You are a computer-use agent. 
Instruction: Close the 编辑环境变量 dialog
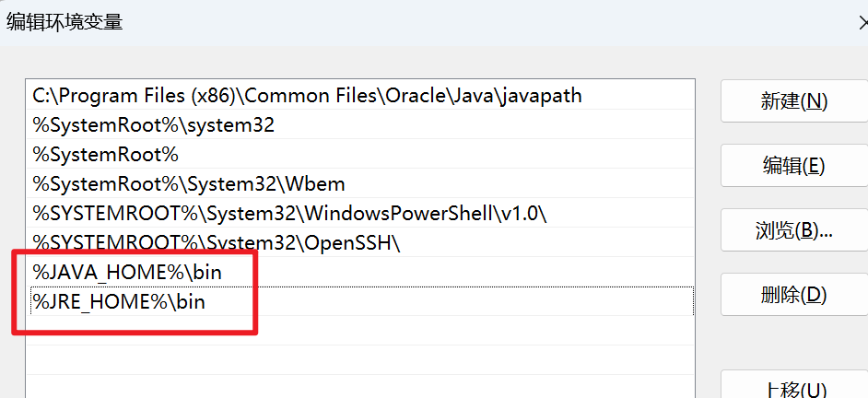coord(863,23)
